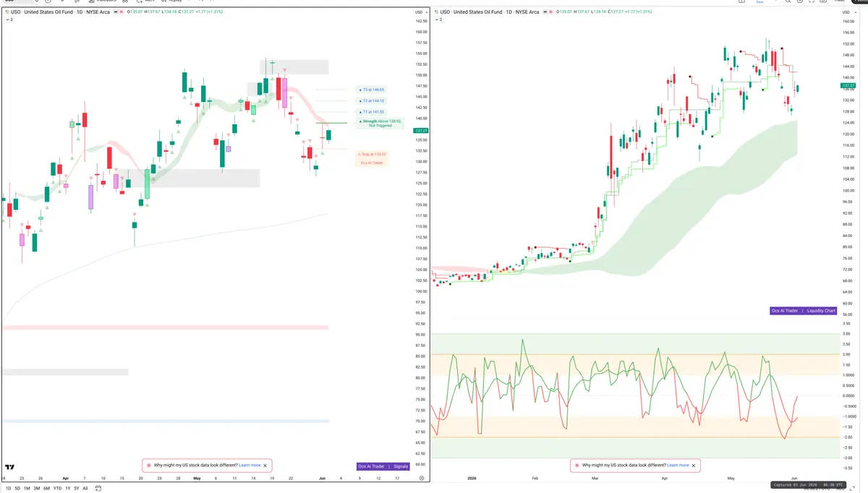
Task: Open Learn more link in left chart notice
Action: click(250, 466)
